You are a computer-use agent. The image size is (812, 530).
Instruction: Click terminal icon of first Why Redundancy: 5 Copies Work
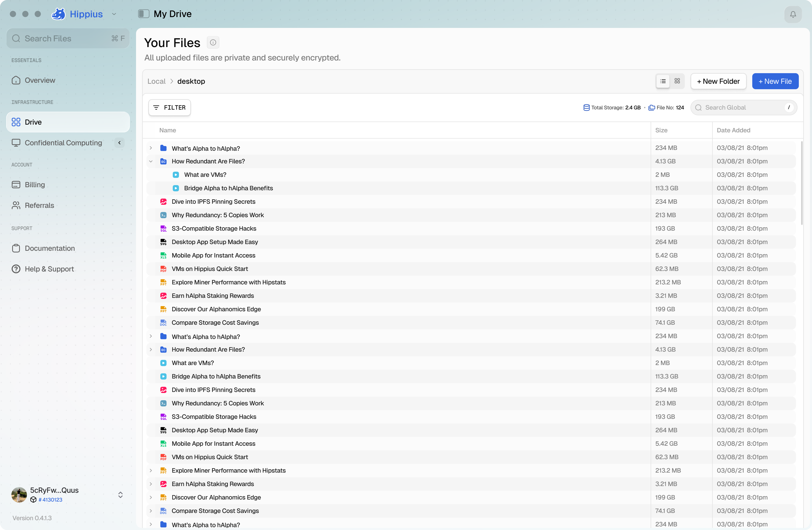pos(163,215)
